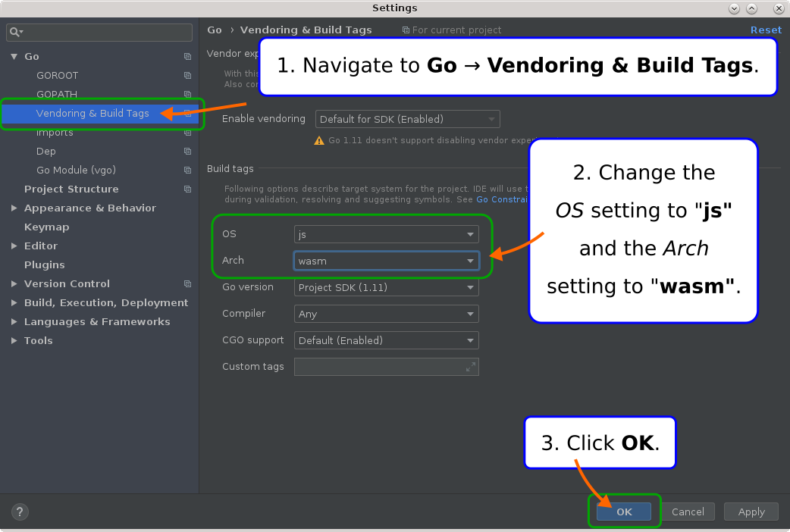The image size is (790, 532).
Task: Collapse the Go settings tree node
Action: [14, 56]
